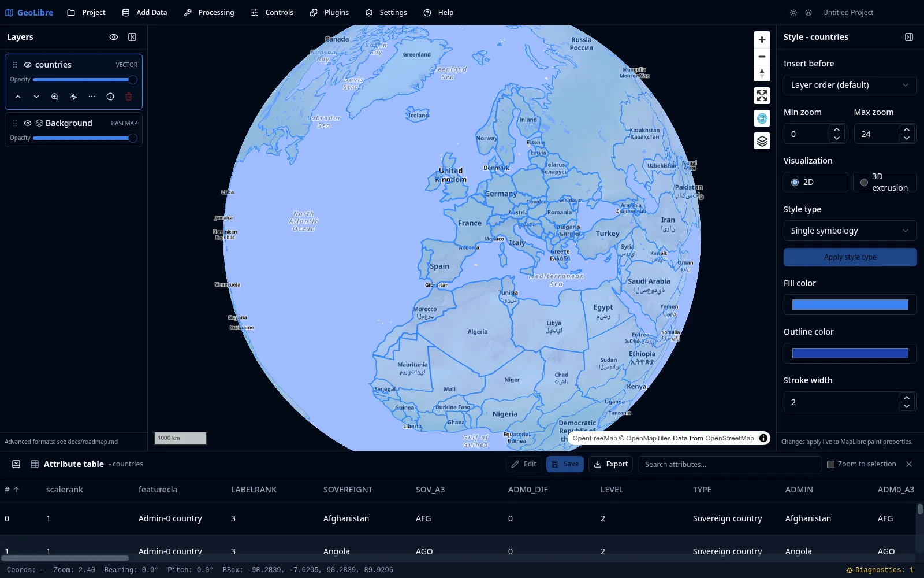The image size is (924, 578).
Task: Open more options for countries layer
Action: tap(92, 97)
